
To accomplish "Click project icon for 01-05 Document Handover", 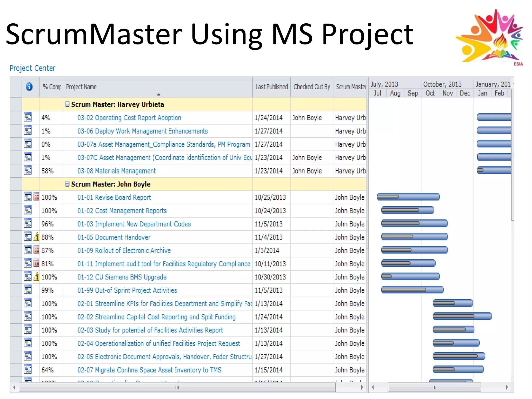I will point(28,236).
